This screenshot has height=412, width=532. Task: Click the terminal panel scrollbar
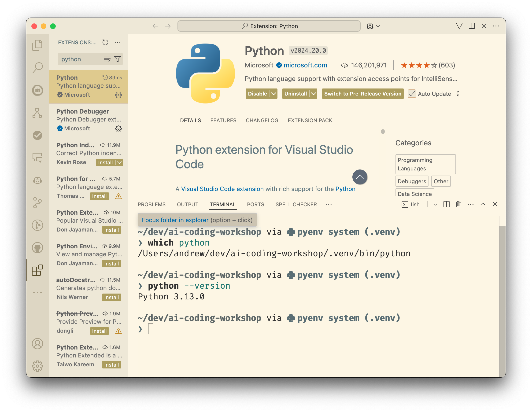[x=502, y=302]
